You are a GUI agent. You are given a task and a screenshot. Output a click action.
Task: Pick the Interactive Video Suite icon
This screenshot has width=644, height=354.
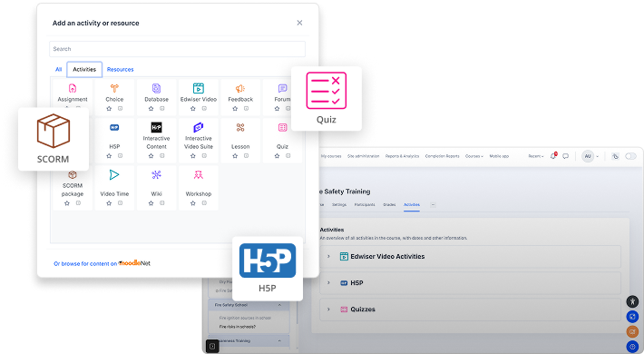coord(199,127)
